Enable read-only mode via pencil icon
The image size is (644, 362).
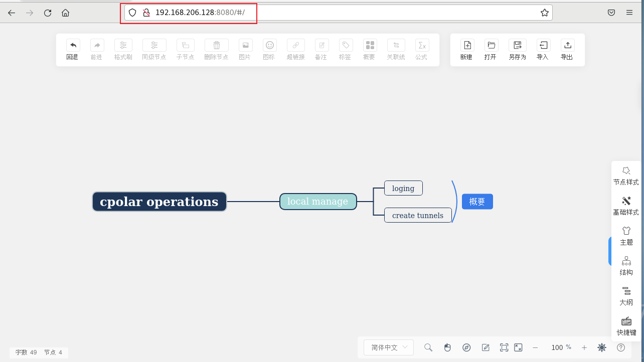[486, 347]
